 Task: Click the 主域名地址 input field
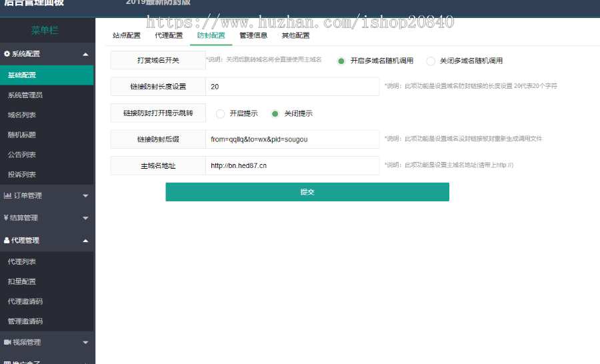[x=293, y=166]
